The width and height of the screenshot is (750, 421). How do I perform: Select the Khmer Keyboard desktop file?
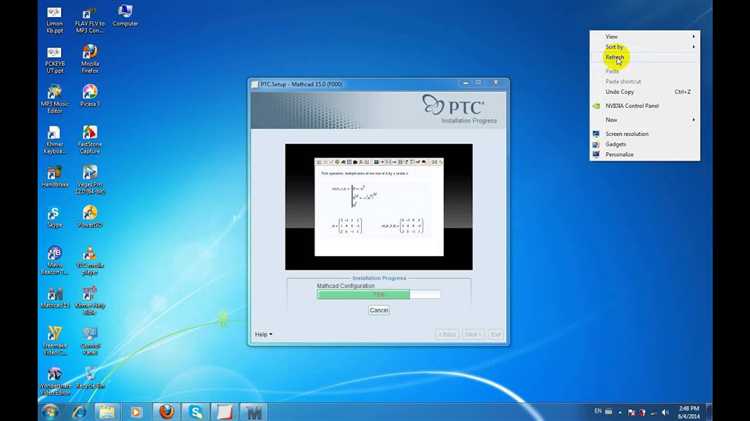[x=55, y=139]
